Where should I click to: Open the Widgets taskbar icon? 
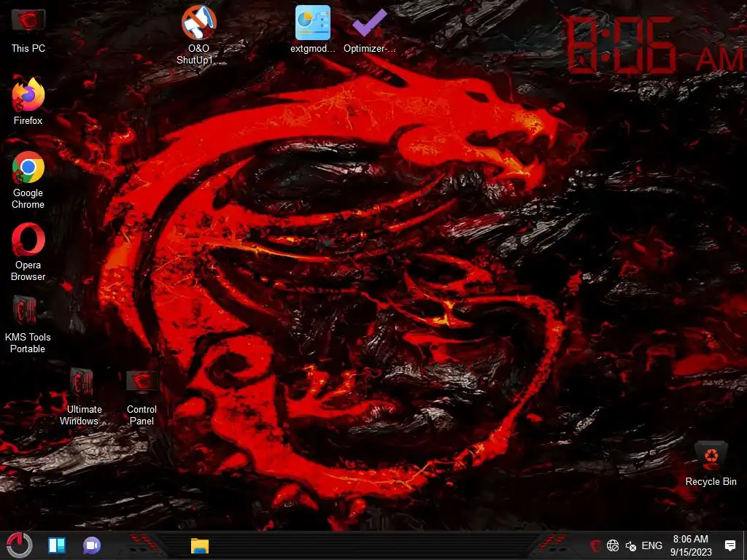pos(57,545)
